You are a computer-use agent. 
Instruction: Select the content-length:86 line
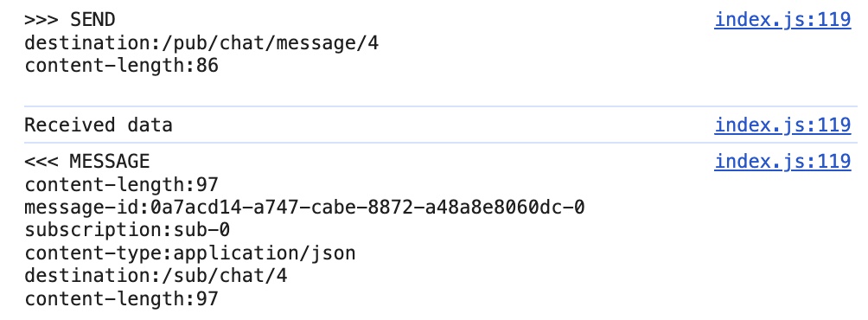(122, 66)
